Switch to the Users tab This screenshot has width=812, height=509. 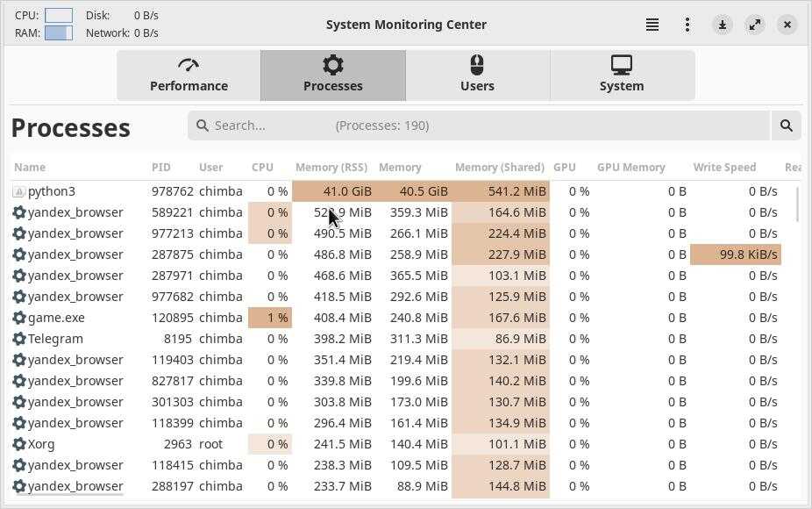pos(477,75)
